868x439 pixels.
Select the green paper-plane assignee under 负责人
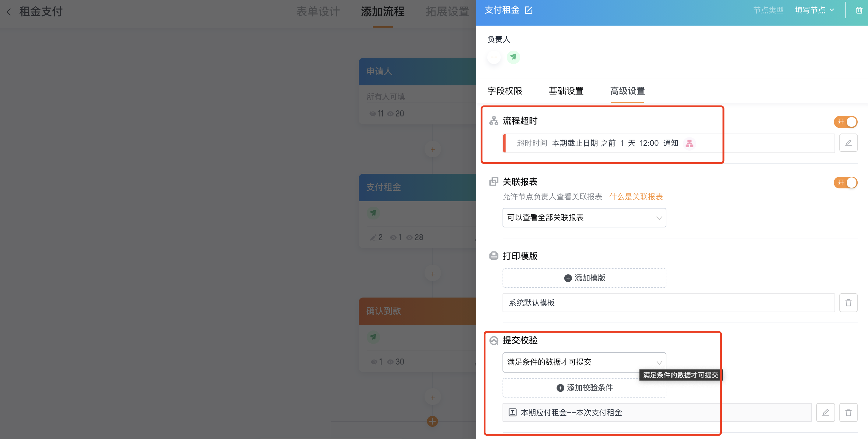click(513, 57)
